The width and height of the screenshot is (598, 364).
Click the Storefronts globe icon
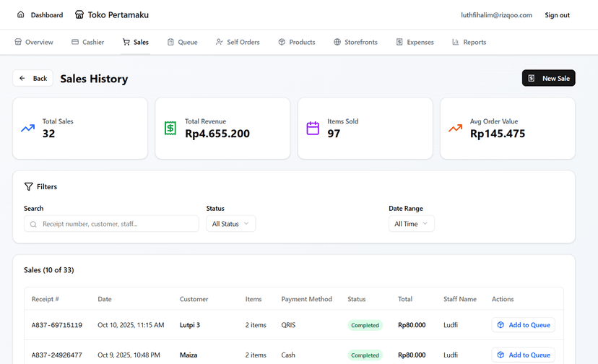coord(337,42)
